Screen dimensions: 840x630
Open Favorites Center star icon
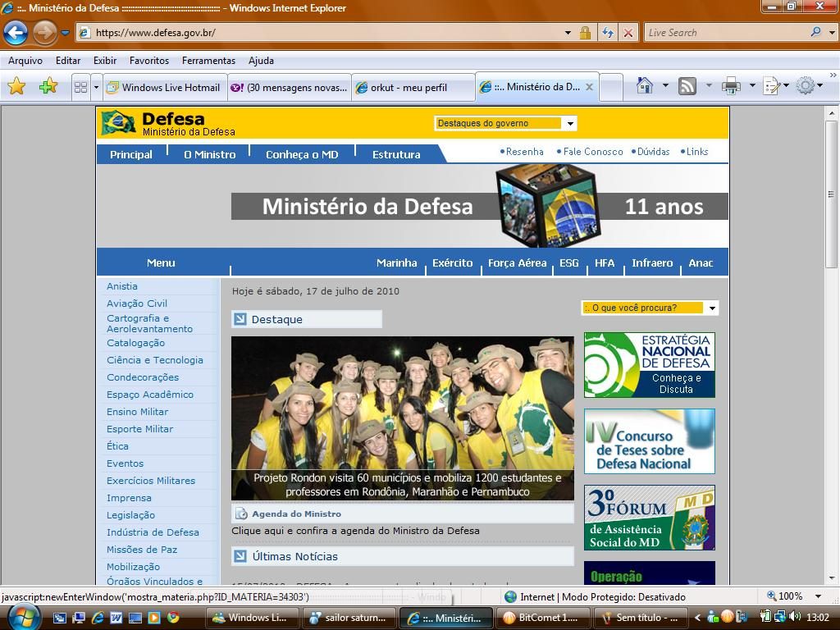point(16,86)
